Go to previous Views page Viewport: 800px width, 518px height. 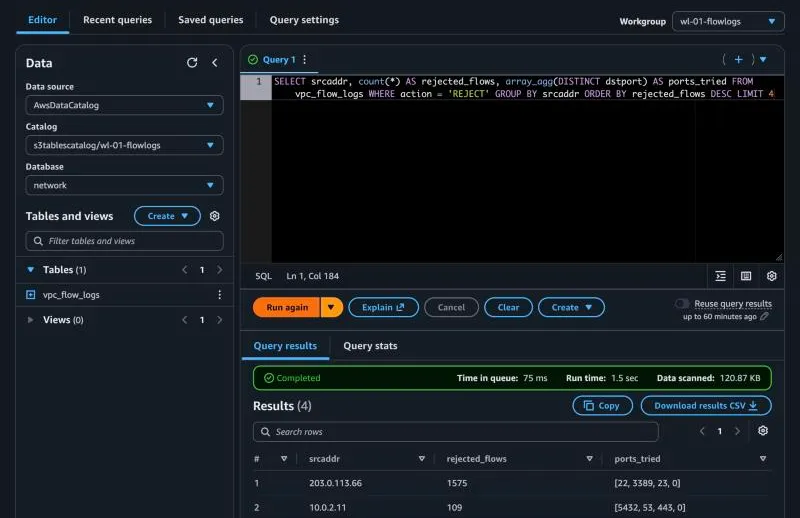pos(185,320)
